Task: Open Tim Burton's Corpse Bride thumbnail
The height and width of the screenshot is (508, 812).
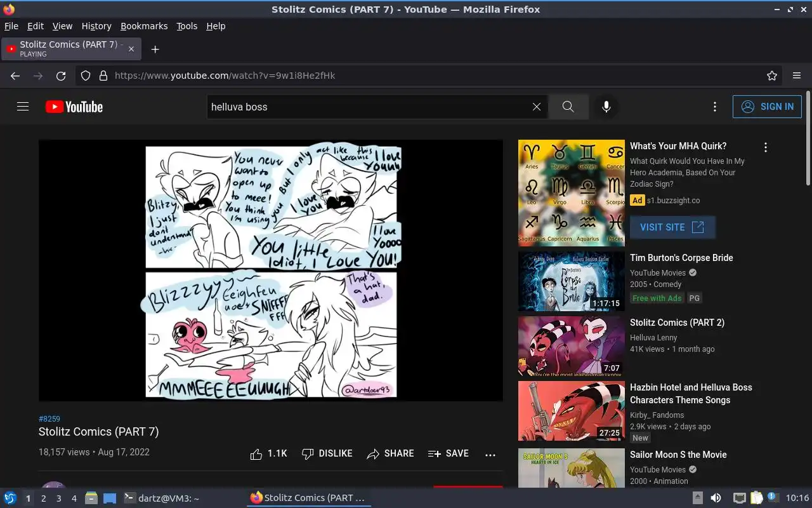Action: (572, 281)
